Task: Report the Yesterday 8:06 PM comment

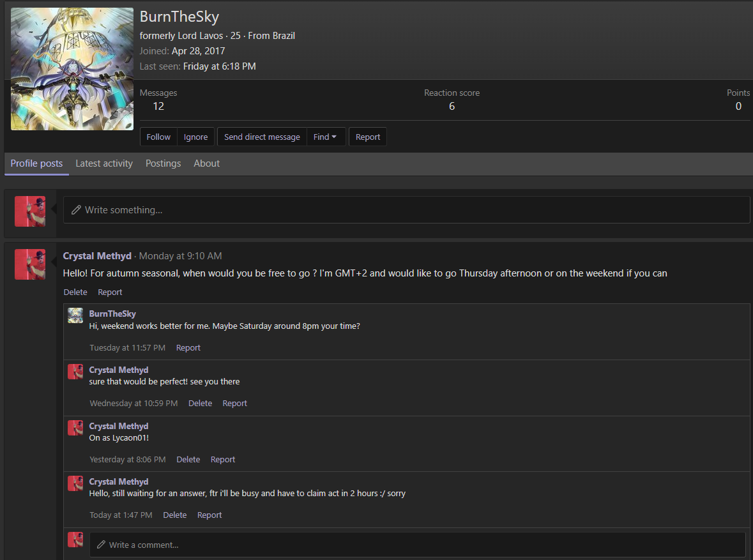Action: click(223, 460)
